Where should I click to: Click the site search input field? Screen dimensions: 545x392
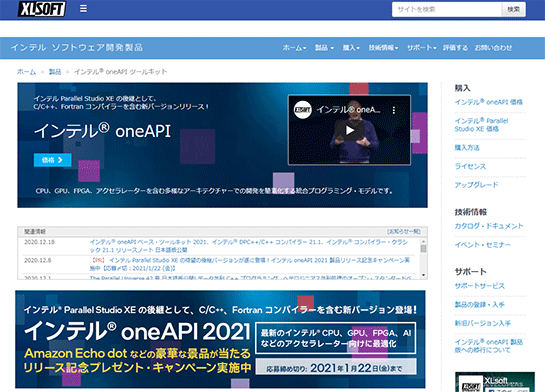coord(447,9)
